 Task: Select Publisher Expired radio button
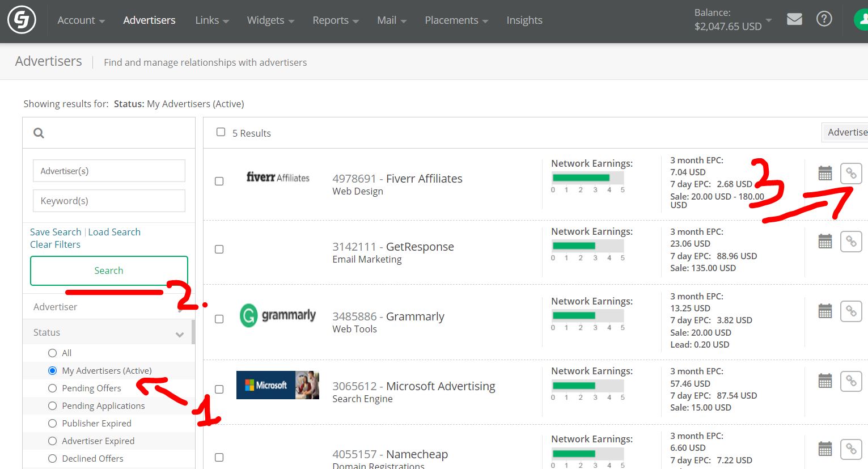click(52, 423)
